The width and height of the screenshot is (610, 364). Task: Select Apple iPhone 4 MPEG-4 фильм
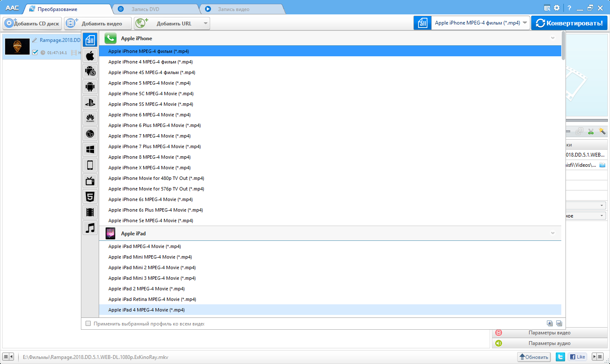pyautogui.click(x=330, y=62)
